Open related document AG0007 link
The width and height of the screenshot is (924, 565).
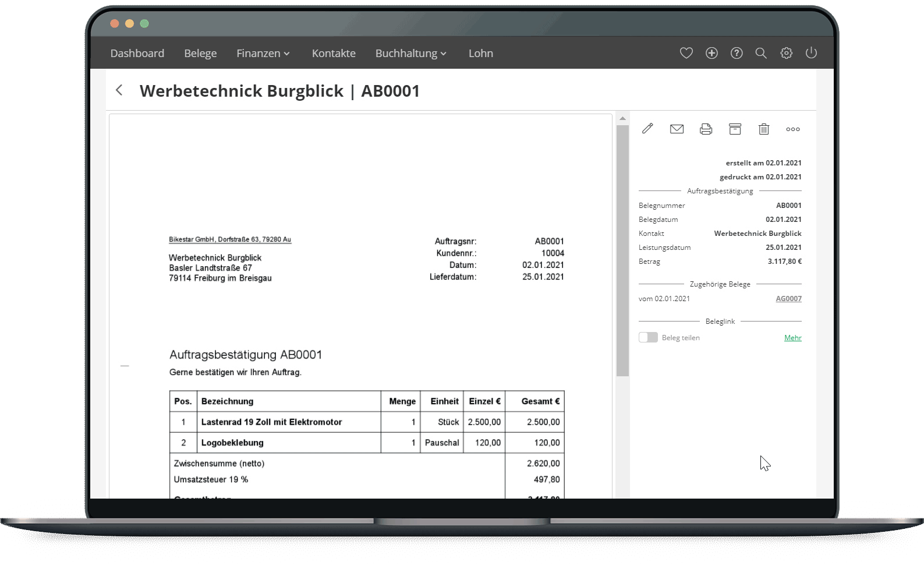788,299
